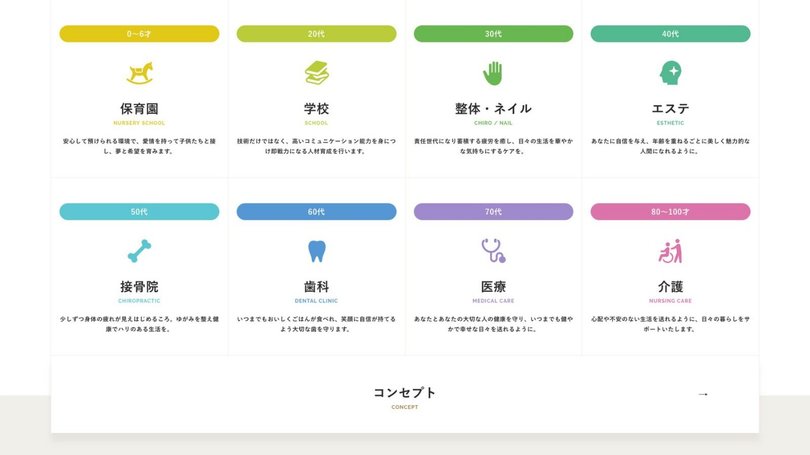Select the green 30代 age pill
This screenshot has width=810, height=455.
click(x=493, y=34)
